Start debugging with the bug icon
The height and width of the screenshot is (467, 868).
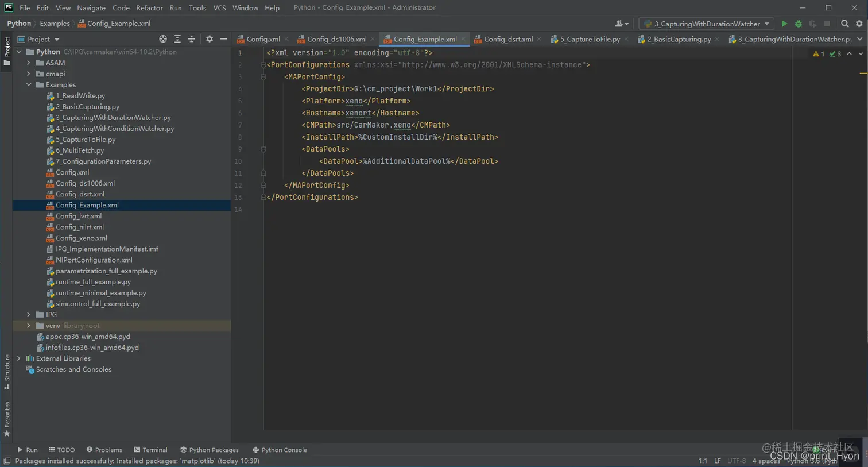click(798, 24)
